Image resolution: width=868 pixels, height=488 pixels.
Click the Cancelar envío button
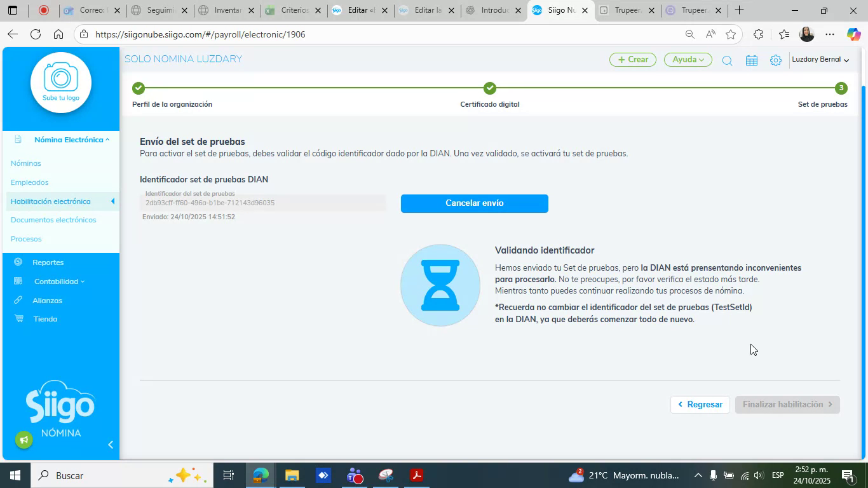(x=475, y=203)
